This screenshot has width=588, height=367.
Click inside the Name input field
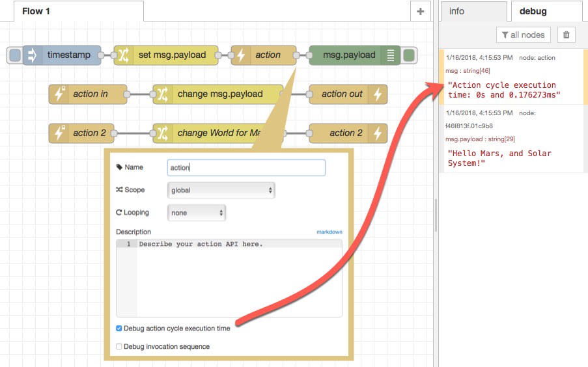[x=246, y=168]
